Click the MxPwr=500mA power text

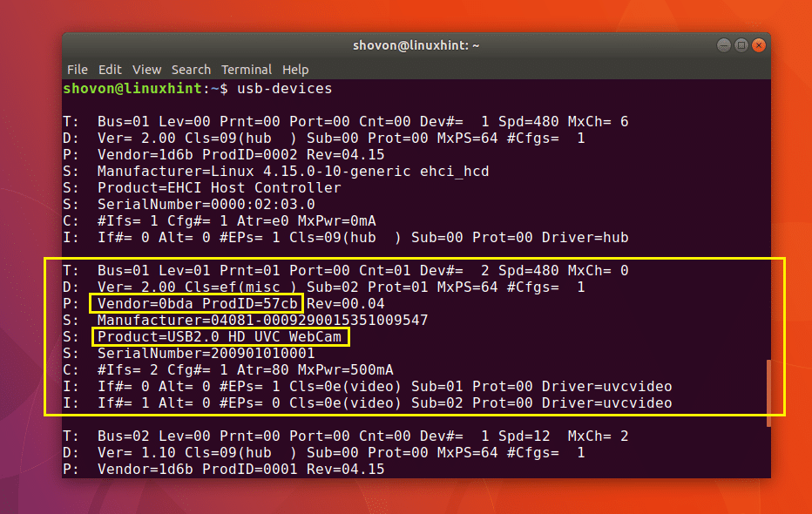point(345,369)
